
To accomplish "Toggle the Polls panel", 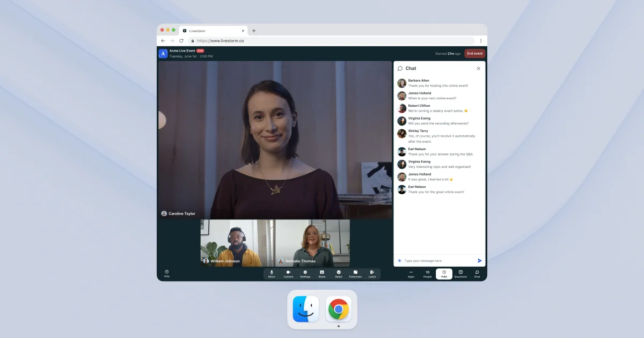I will [x=444, y=274].
